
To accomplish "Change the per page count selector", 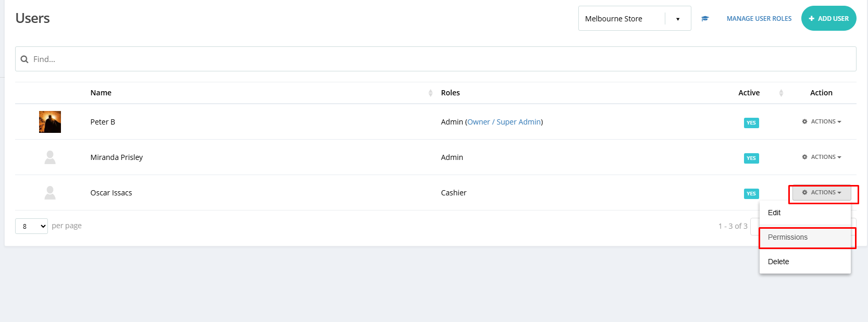I will click(31, 226).
